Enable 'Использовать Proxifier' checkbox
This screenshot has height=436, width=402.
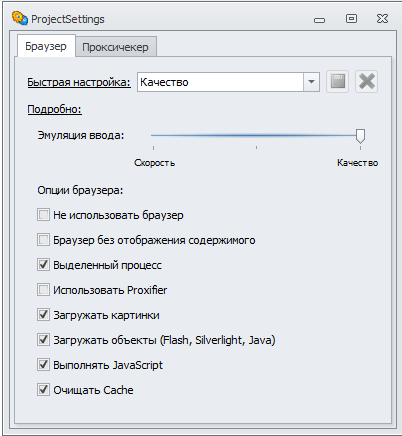pyautogui.click(x=43, y=290)
